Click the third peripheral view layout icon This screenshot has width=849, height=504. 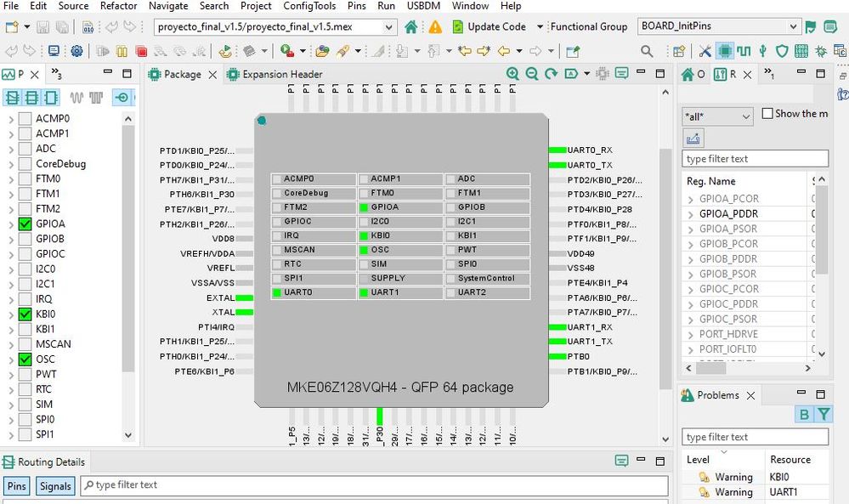[51, 98]
